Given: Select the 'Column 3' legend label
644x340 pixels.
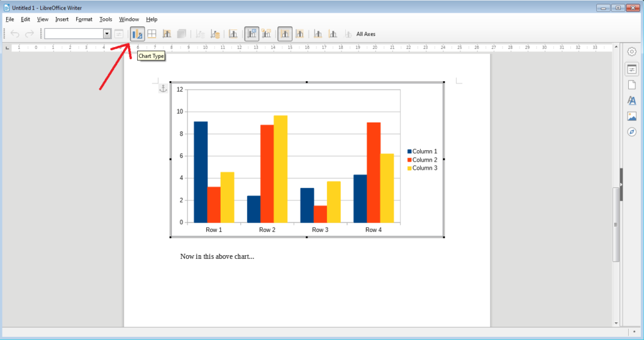Looking at the screenshot, I should [425, 168].
